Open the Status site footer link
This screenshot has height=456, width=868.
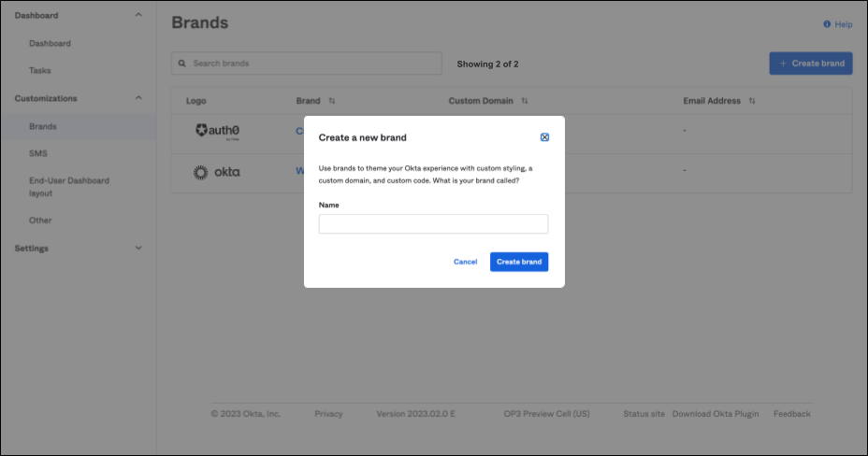click(x=644, y=414)
